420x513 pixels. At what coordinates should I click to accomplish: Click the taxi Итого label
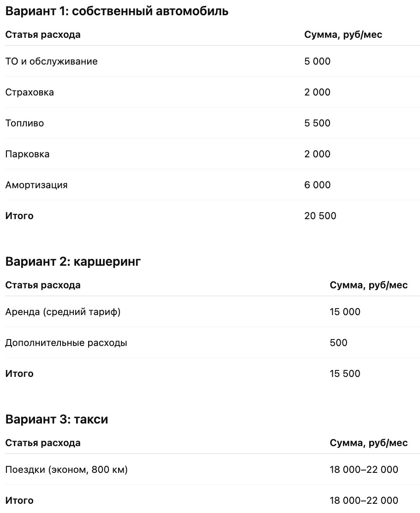[19, 501]
